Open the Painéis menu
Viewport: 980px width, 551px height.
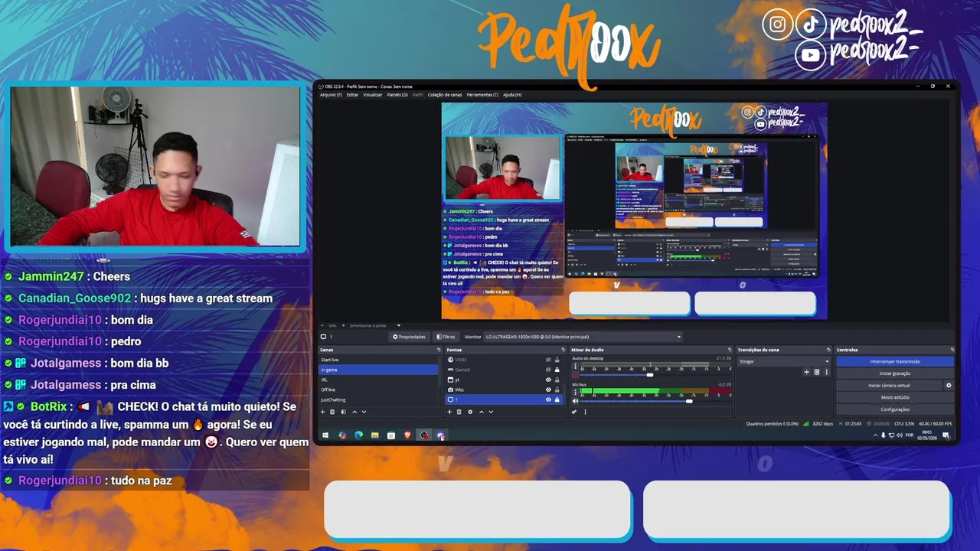point(397,95)
